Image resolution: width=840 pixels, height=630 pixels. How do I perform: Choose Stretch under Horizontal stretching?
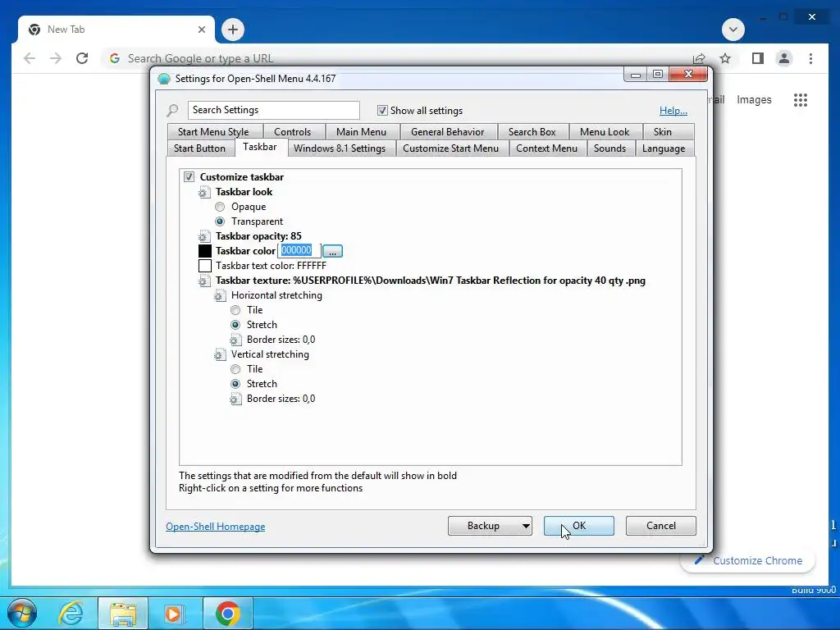point(235,325)
